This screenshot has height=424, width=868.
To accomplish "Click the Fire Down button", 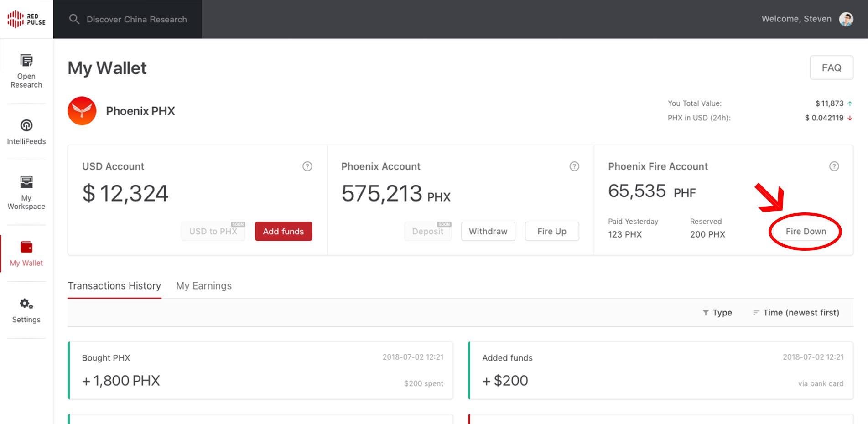I will coord(806,231).
